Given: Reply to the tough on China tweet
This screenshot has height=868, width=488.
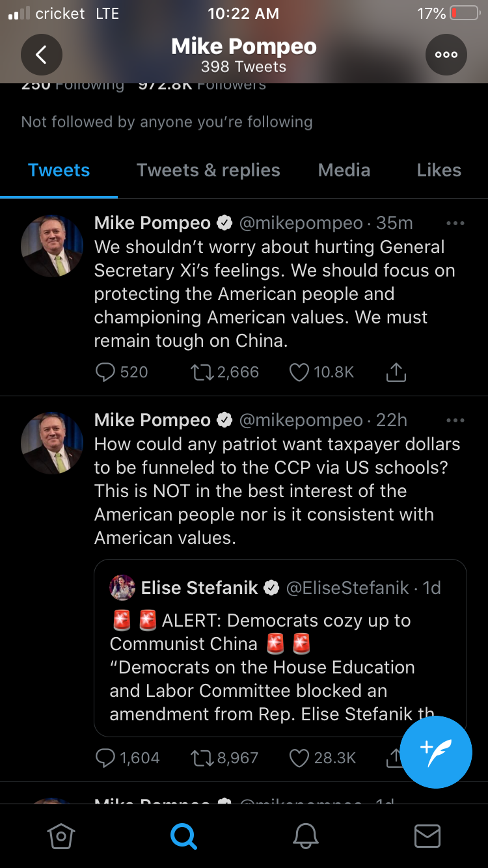Looking at the screenshot, I should coord(105,372).
